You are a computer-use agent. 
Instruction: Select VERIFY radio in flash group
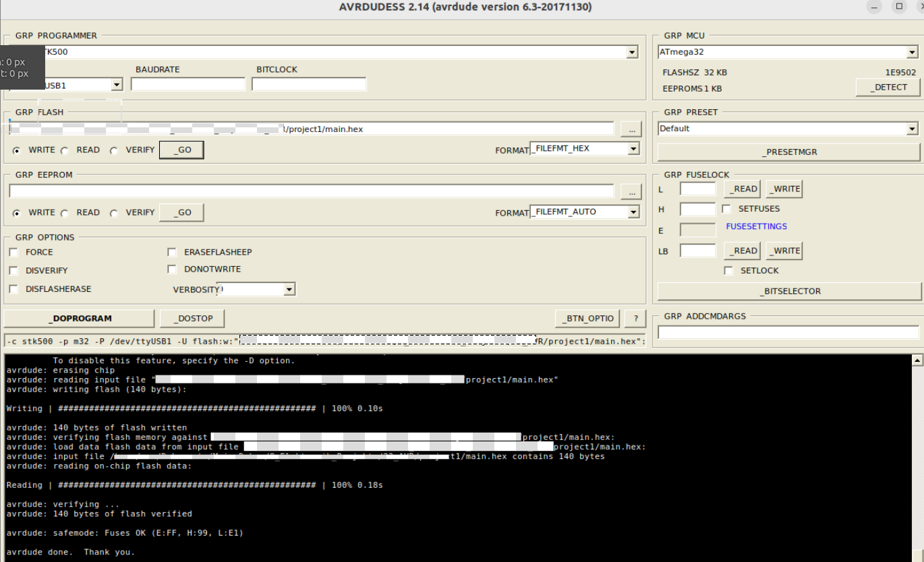tap(114, 150)
